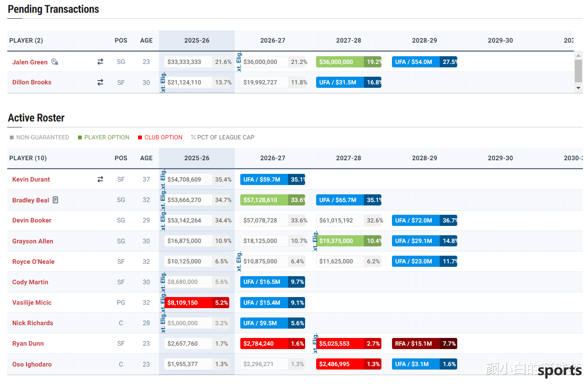Open Dillon Brooks' player page
Screen dimensions: 588x384
[32, 82]
